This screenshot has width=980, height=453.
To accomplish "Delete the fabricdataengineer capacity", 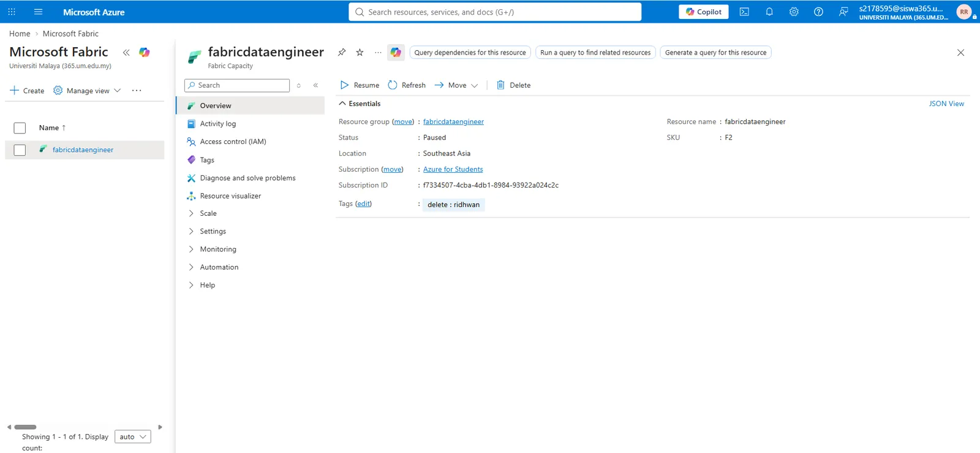I will pyautogui.click(x=513, y=85).
